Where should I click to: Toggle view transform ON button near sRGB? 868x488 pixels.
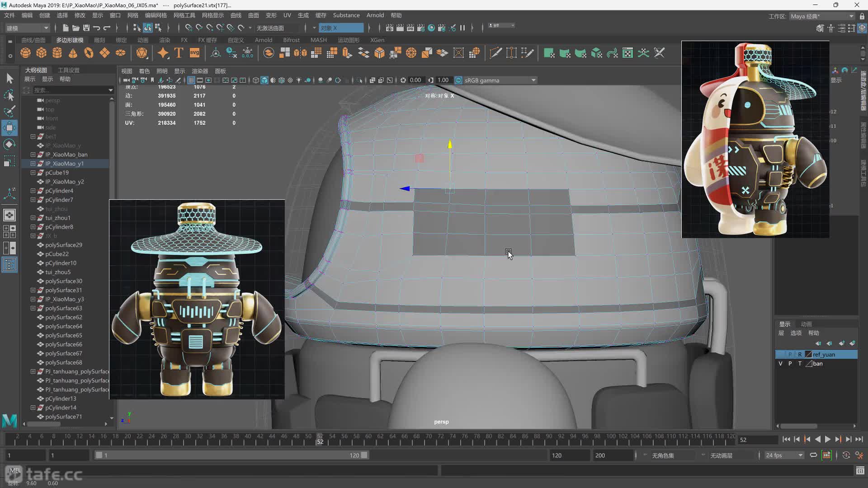click(458, 80)
